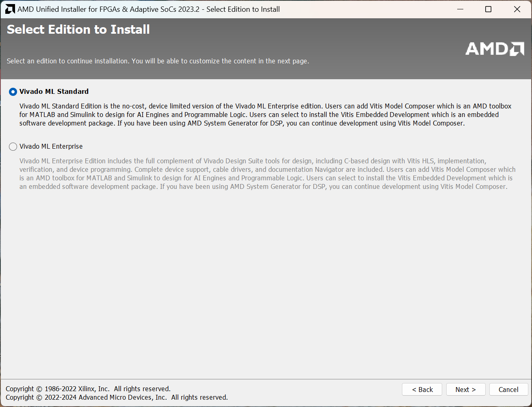Cancel the installation
The width and height of the screenshot is (532, 407).
508,390
